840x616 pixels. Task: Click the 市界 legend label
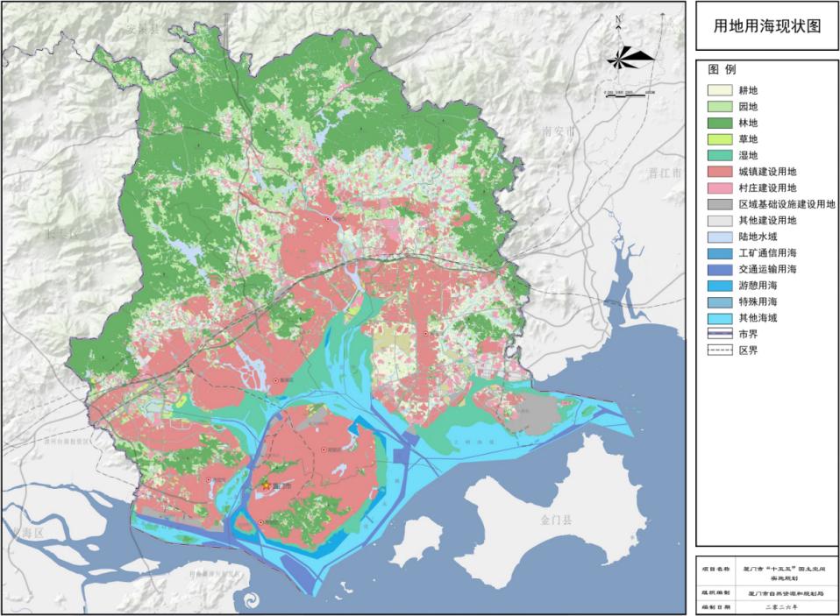pyautogui.click(x=748, y=335)
